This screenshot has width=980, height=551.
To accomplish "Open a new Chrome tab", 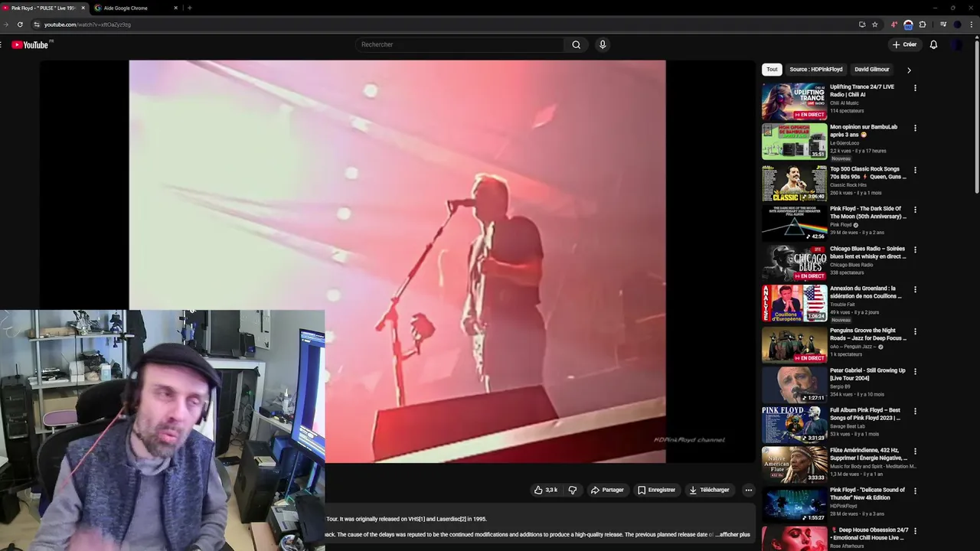I will pos(189,8).
